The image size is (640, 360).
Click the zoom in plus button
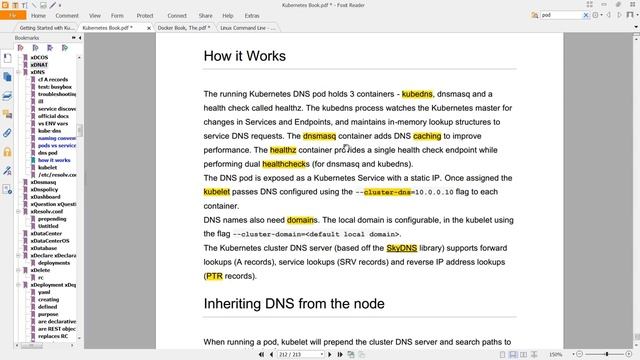pos(629,354)
